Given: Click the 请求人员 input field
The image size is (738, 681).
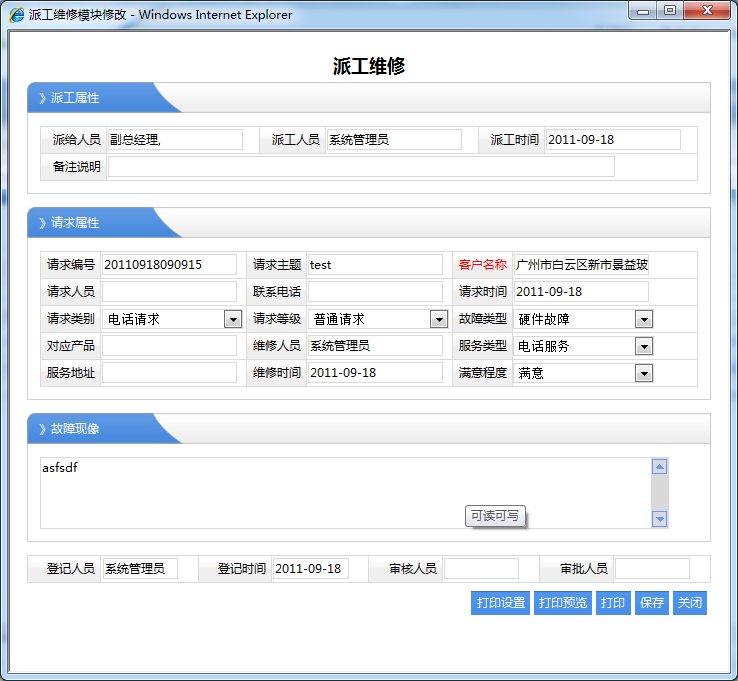Looking at the screenshot, I should click(x=169, y=292).
